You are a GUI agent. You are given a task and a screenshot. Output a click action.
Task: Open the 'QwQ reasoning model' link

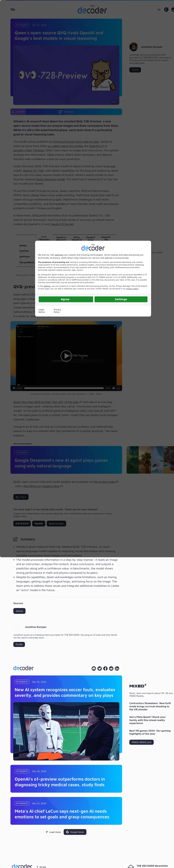click(51, 180)
